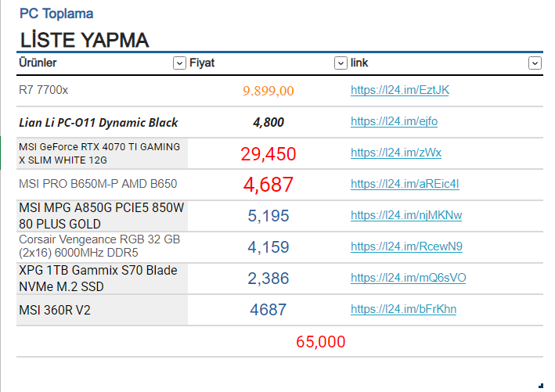Click the table resize handle at the bottom corner
Image resolution: width=555 pixels, height=392 pixels.
541,384
